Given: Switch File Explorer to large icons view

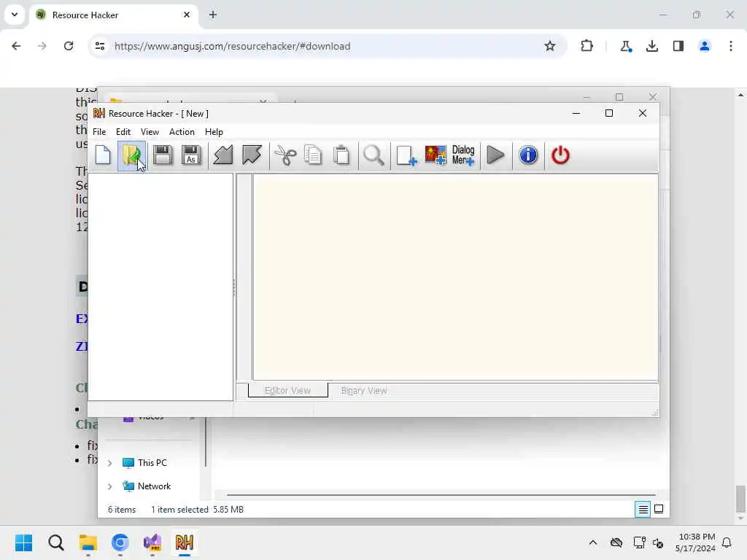Looking at the screenshot, I should pyautogui.click(x=659, y=510).
